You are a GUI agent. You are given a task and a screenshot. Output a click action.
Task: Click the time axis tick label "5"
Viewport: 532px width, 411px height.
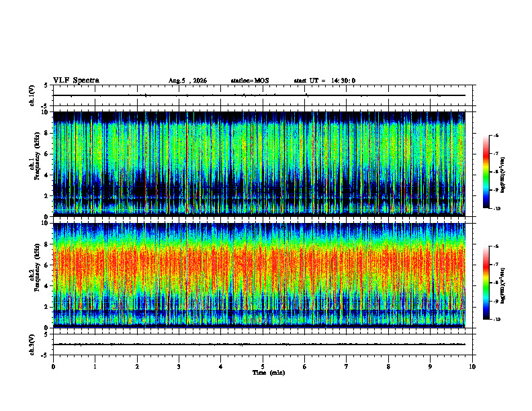click(x=263, y=367)
